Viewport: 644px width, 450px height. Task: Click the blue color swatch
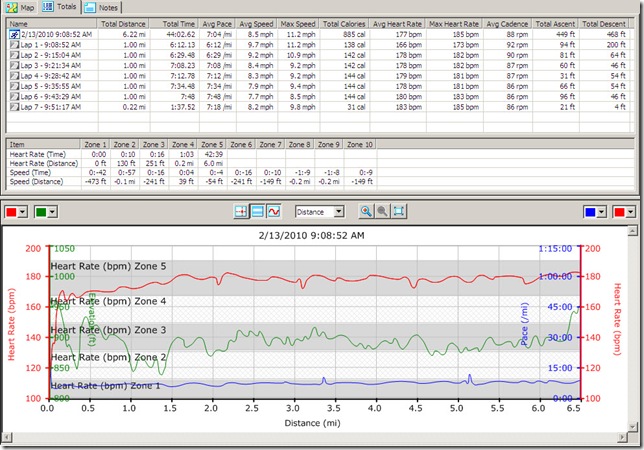click(590, 212)
